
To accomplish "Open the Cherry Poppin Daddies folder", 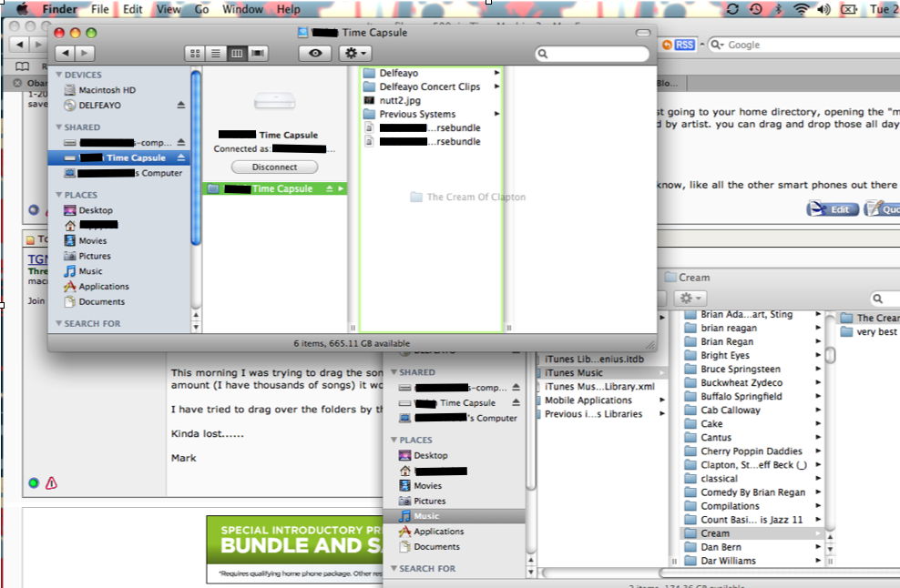I will click(x=752, y=451).
